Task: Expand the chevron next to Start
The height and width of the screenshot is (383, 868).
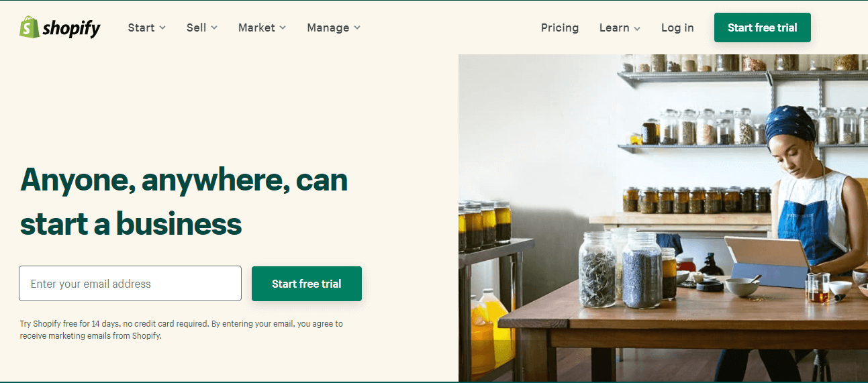Action: point(162,28)
